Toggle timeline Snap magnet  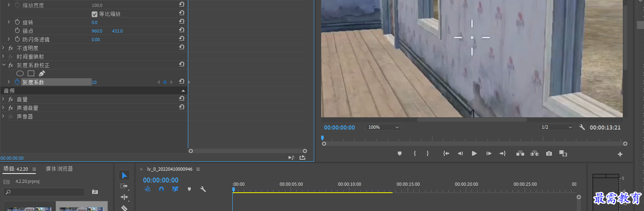pos(161,189)
